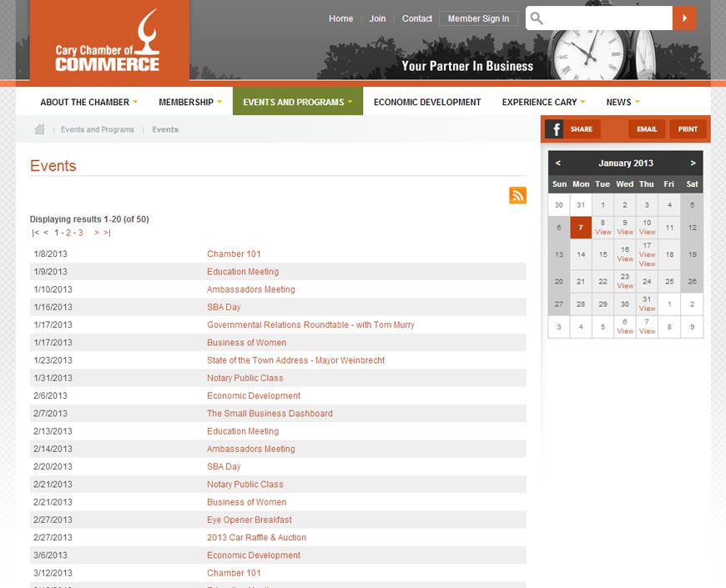Open Notary Public Class on 2/21/2013

click(245, 485)
